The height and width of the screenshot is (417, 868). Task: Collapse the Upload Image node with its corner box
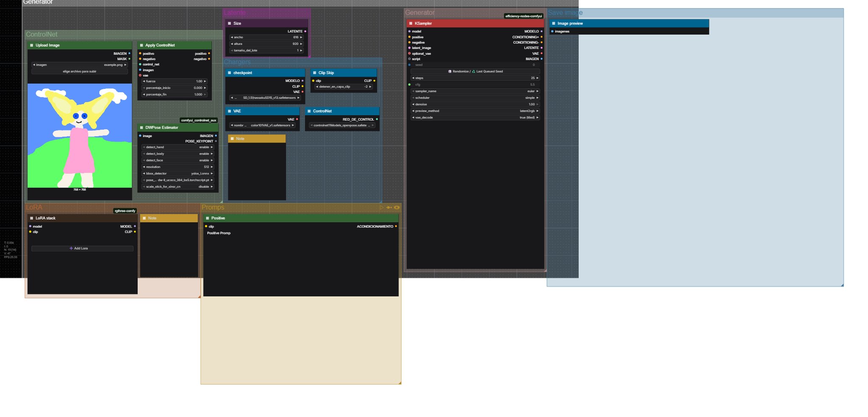click(31, 45)
